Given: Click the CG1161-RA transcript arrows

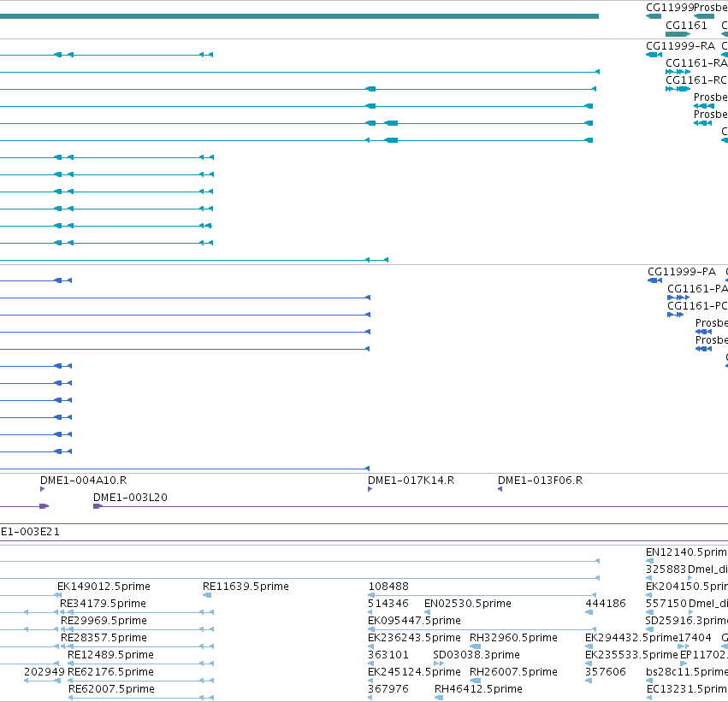Looking at the screenshot, I should point(678,72).
